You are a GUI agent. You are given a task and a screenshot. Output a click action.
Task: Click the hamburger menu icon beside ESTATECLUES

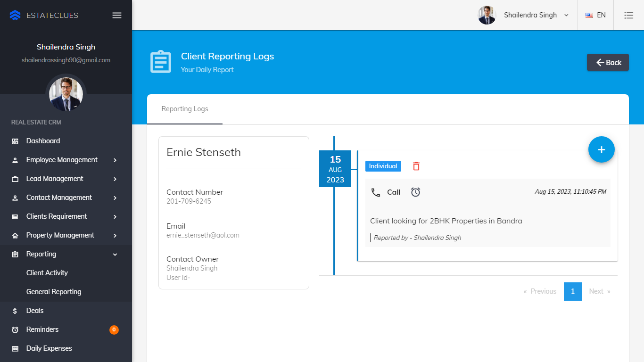point(117,15)
